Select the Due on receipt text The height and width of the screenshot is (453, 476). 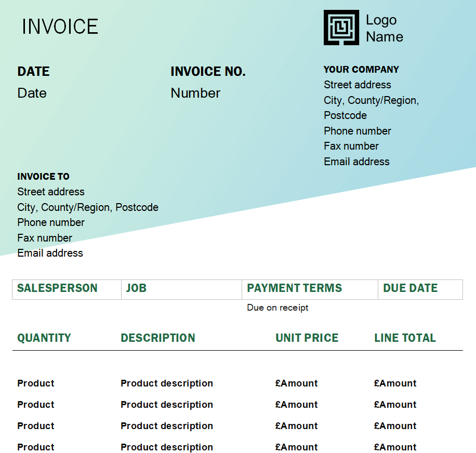point(277,308)
